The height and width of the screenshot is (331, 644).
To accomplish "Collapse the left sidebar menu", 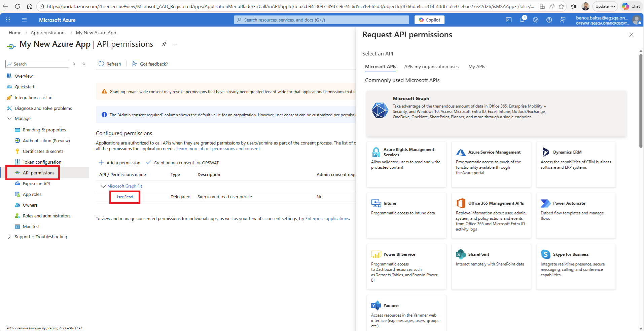I will [84, 64].
